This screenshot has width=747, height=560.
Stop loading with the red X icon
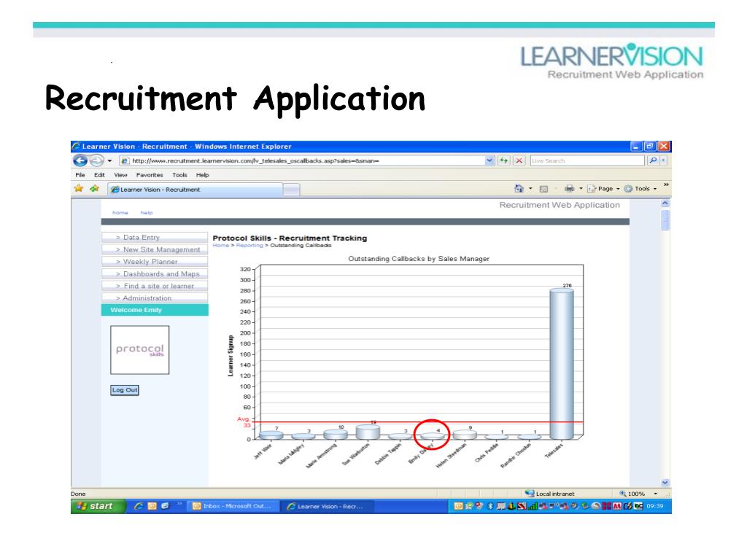pyautogui.click(x=519, y=161)
